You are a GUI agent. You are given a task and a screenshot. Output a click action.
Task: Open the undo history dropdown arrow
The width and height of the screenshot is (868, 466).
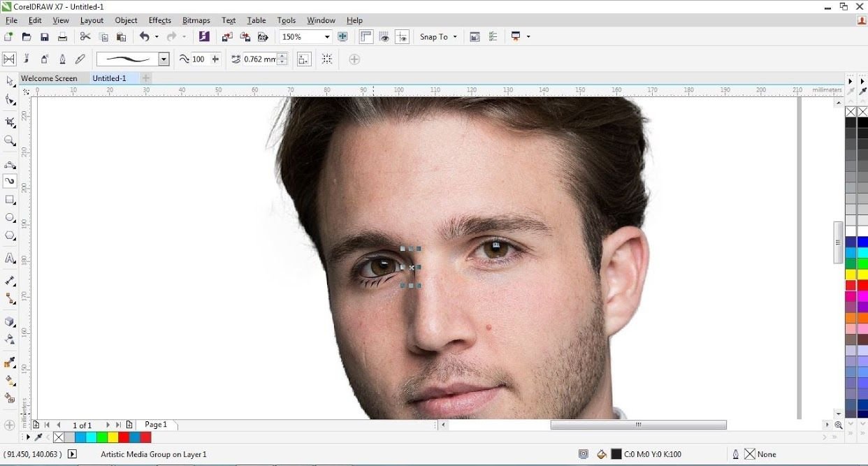pos(157,37)
